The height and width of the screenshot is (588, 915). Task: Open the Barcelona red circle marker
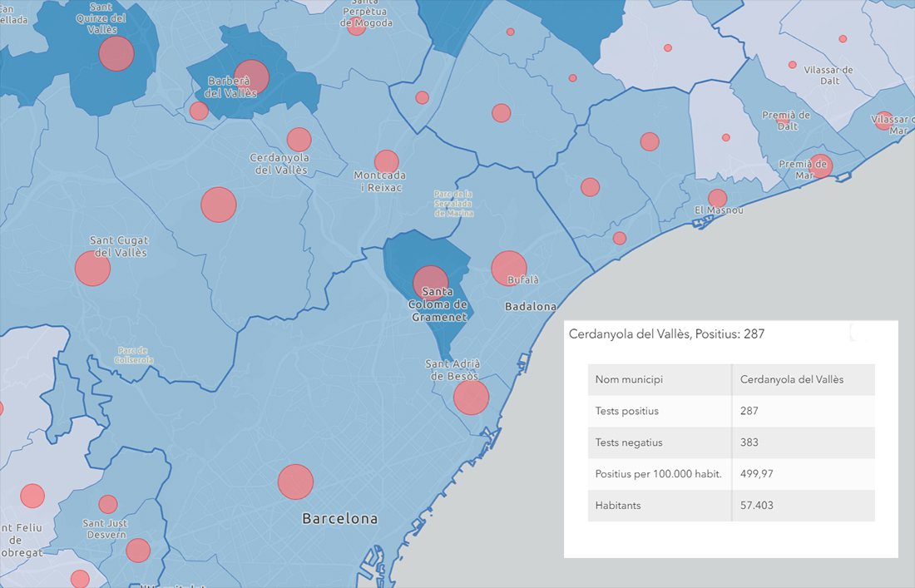tap(295, 482)
